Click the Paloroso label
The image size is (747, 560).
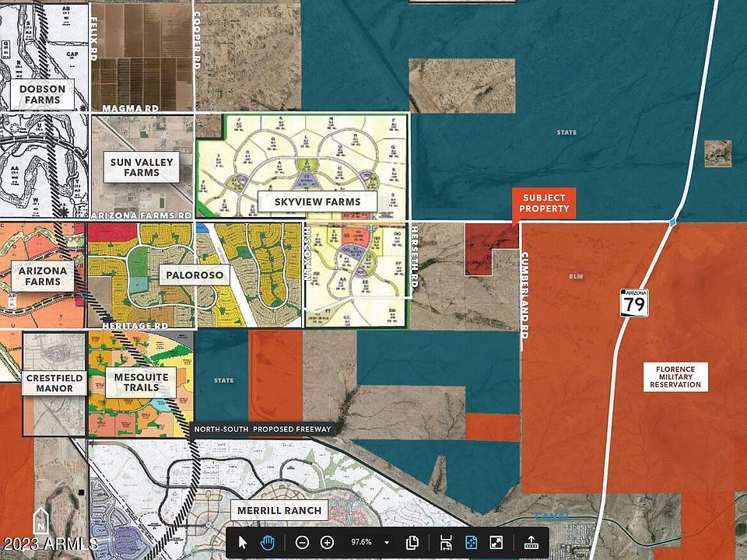click(x=195, y=275)
